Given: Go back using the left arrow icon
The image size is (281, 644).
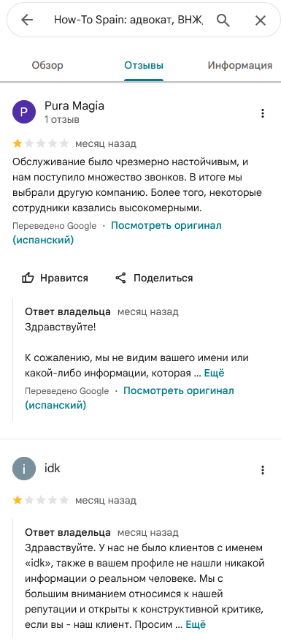Looking at the screenshot, I should point(27,20).
